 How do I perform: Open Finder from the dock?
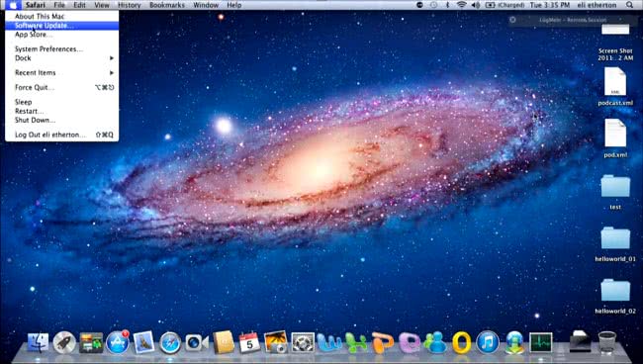(x=38, y=342)
